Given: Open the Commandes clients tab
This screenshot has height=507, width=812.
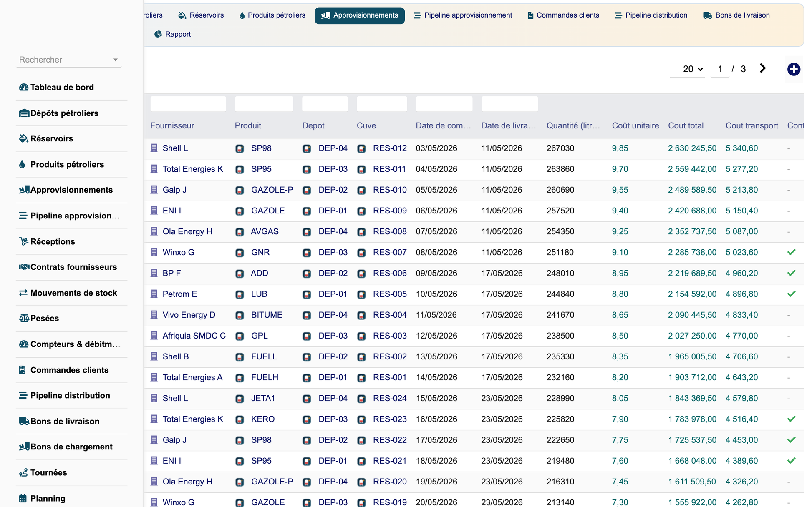Looking at the screenshot, I should click(x=563, y=15).
